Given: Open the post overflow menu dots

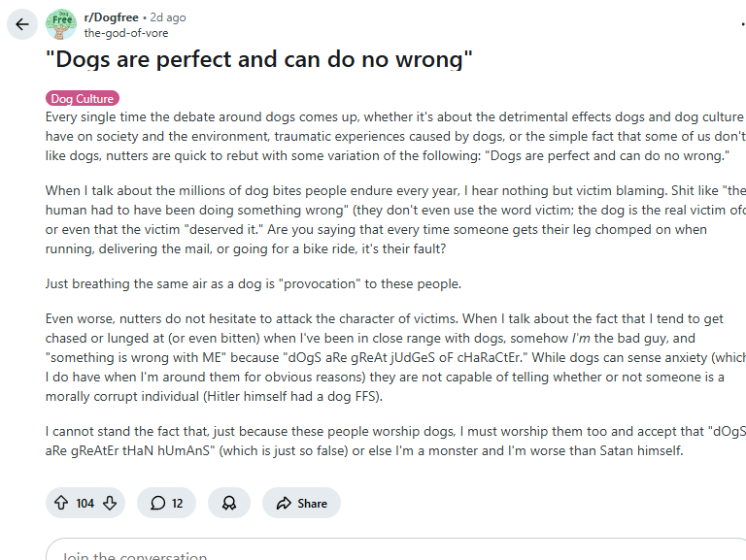Looking at the screenshot, I should [x=742, y=24].
